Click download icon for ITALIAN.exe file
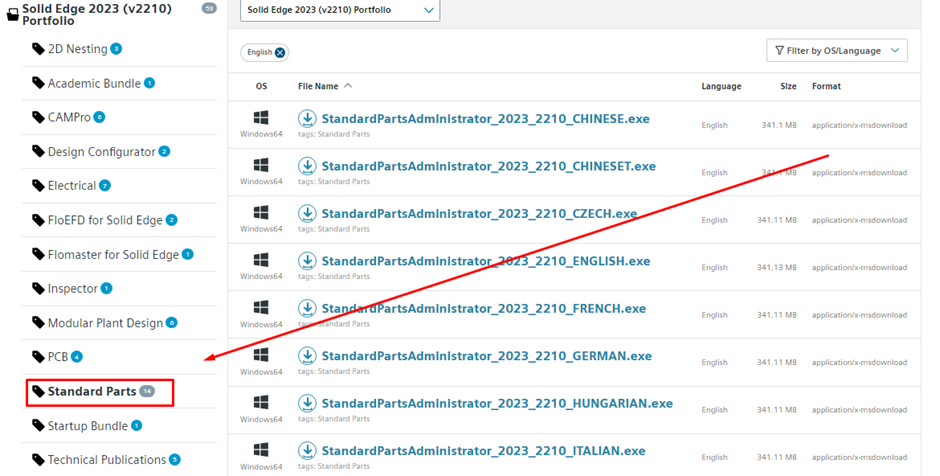This screenshot has width=940, height=476. (307, 450)
